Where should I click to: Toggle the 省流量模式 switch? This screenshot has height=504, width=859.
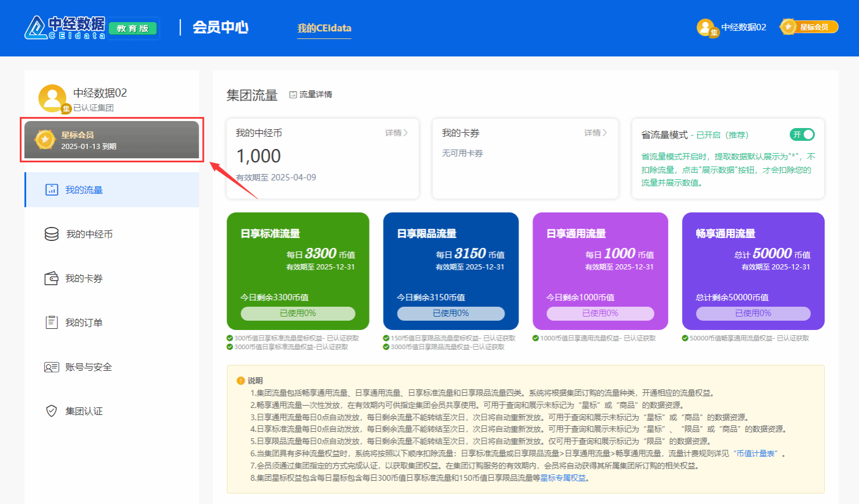point(802,134)
